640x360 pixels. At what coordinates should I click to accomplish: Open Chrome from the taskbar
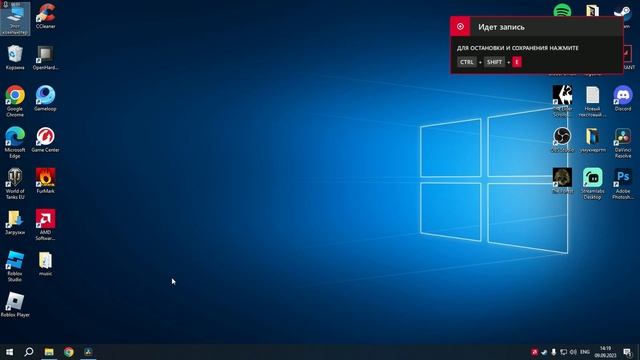[x=69, y=352]
